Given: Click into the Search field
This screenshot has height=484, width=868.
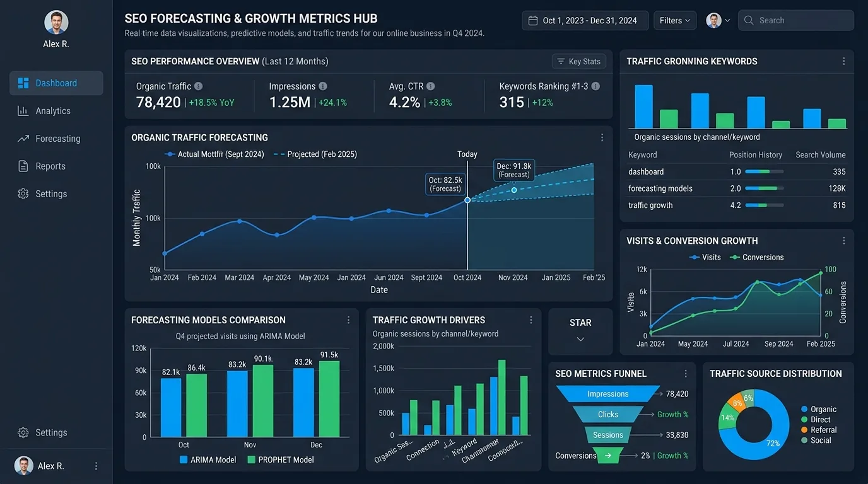Looking at the screenshot, I should point(796,21).
